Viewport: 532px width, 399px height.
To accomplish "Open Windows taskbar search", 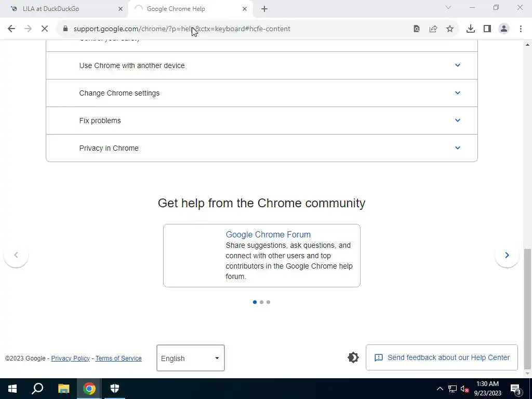I will [37, 389].
